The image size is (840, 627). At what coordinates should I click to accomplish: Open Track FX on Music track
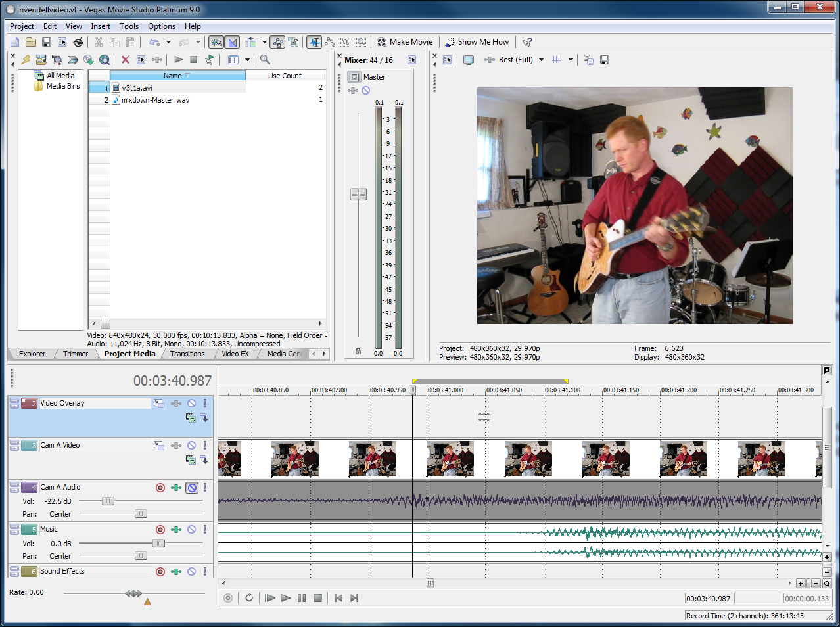176,530
